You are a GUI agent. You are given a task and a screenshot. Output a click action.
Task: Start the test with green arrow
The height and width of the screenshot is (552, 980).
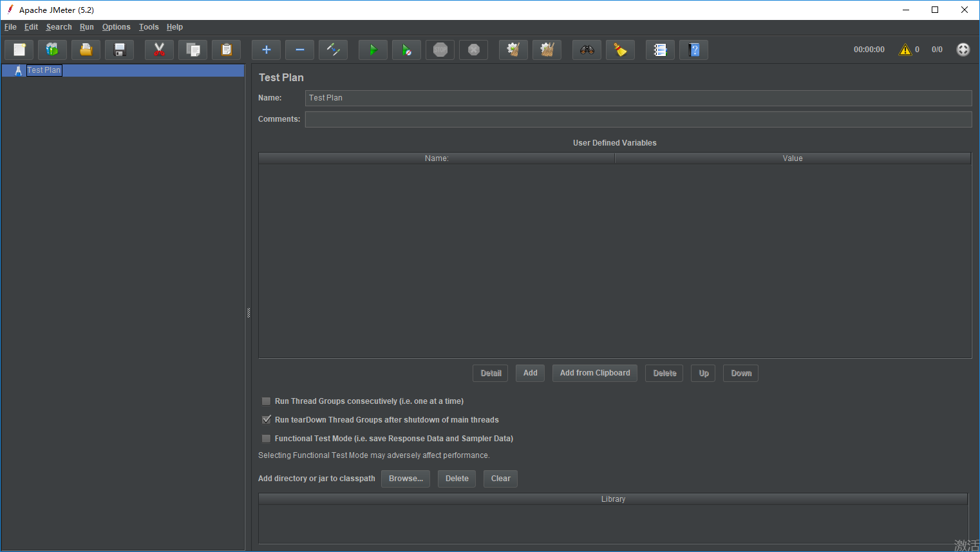pyautogui.click(x=373, y=50)
